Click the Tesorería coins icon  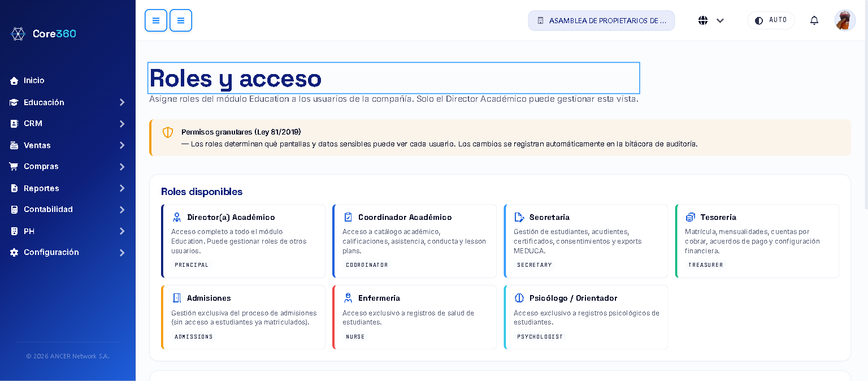point(691,217)
